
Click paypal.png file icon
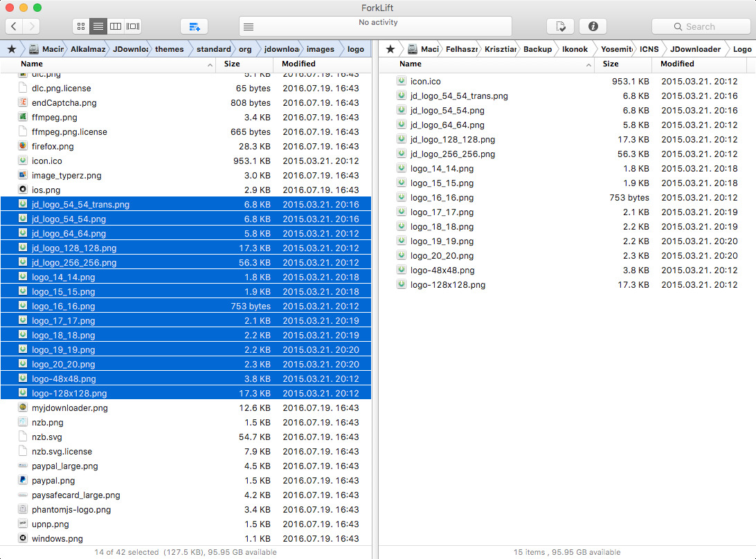(x=23, y=480)
